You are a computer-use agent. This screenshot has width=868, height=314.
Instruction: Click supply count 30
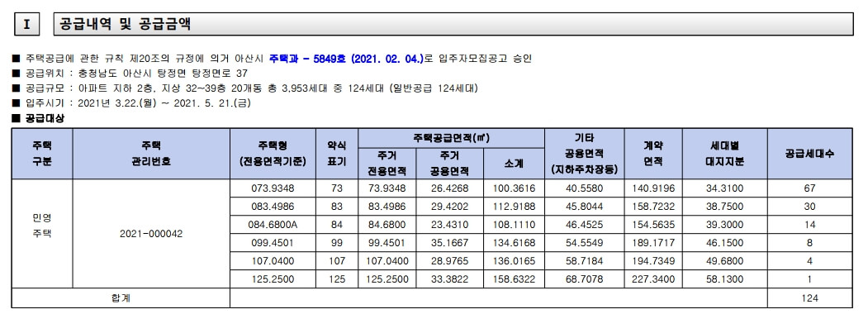click(x=809, y=207)
